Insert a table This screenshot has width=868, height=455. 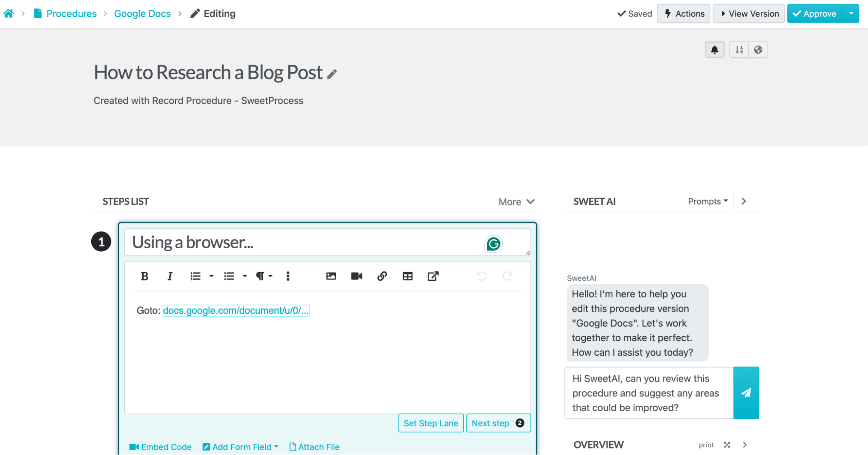[407, 276]
